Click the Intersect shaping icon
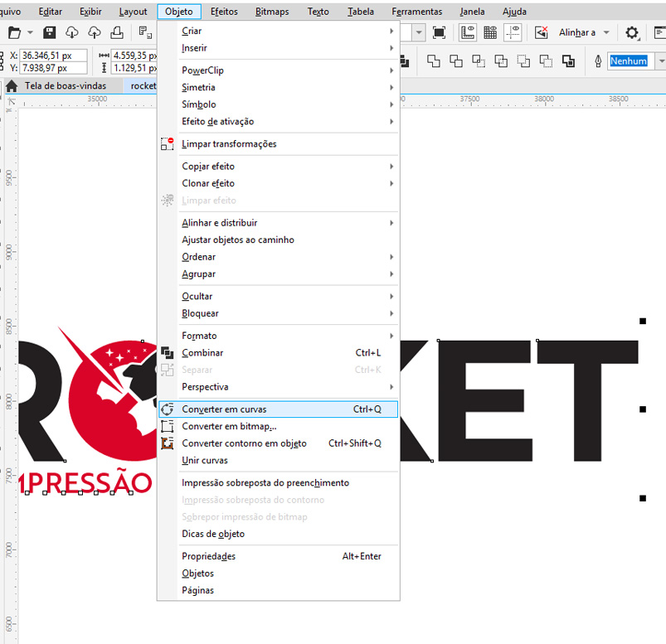This screenshot has width=666, height=644. pyautogui.click(x=479, y=61)
